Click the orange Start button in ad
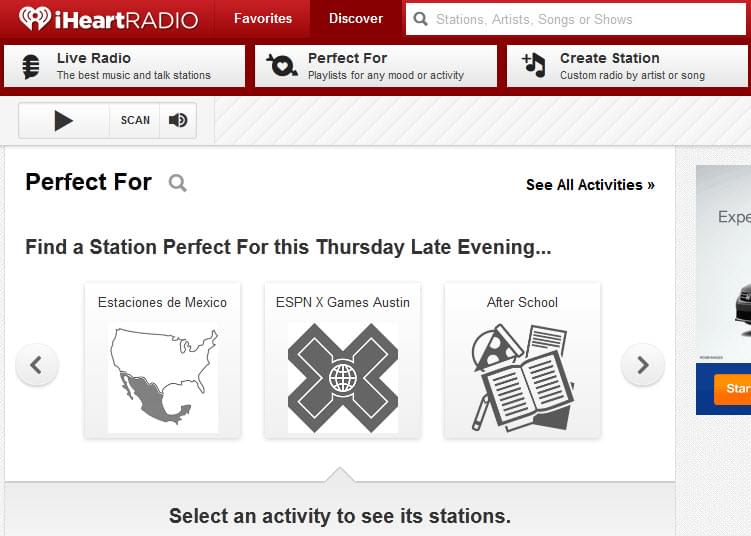 point(733,388)
